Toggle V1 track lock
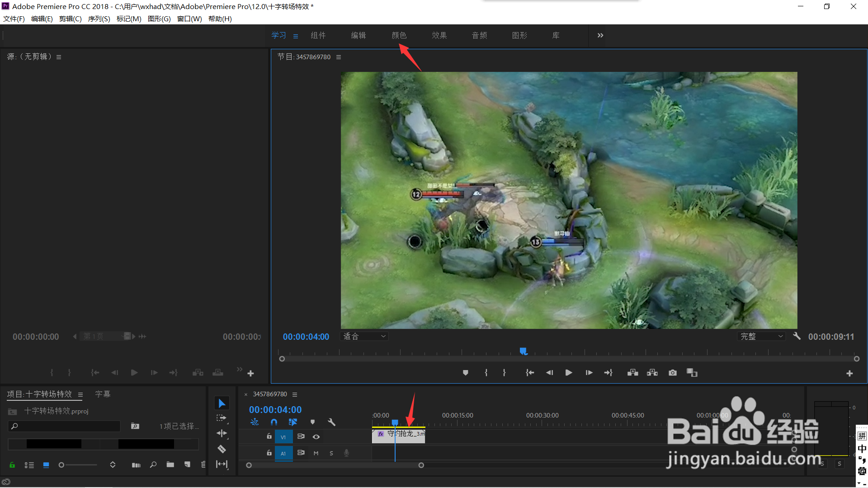Viewport: 868px width, 488px height. pos(269,436)
